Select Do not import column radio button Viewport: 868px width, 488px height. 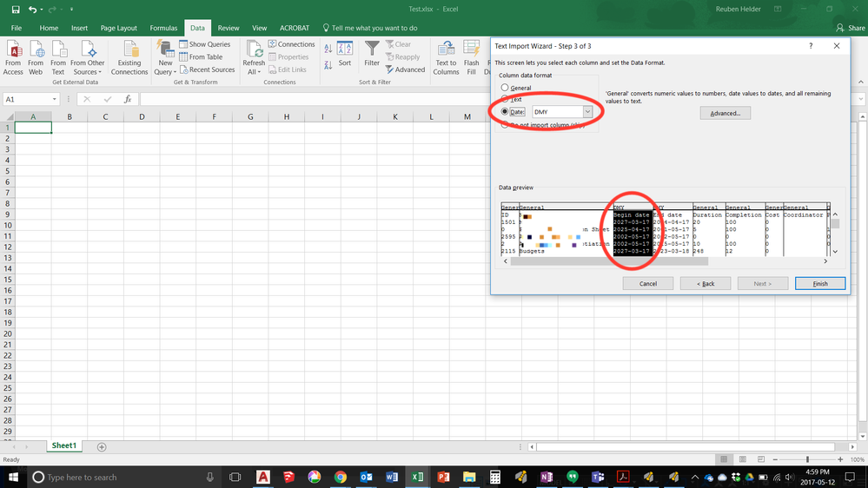pos(504,125)
